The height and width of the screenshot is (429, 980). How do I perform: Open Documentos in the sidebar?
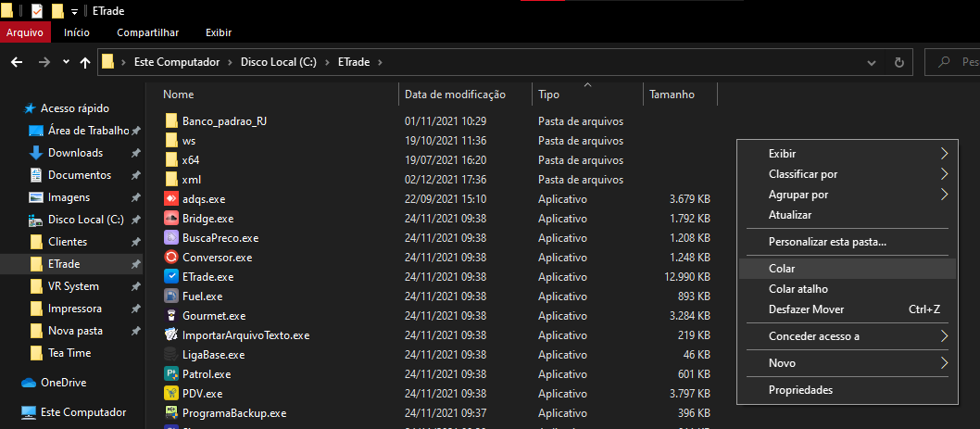[80, 175]
